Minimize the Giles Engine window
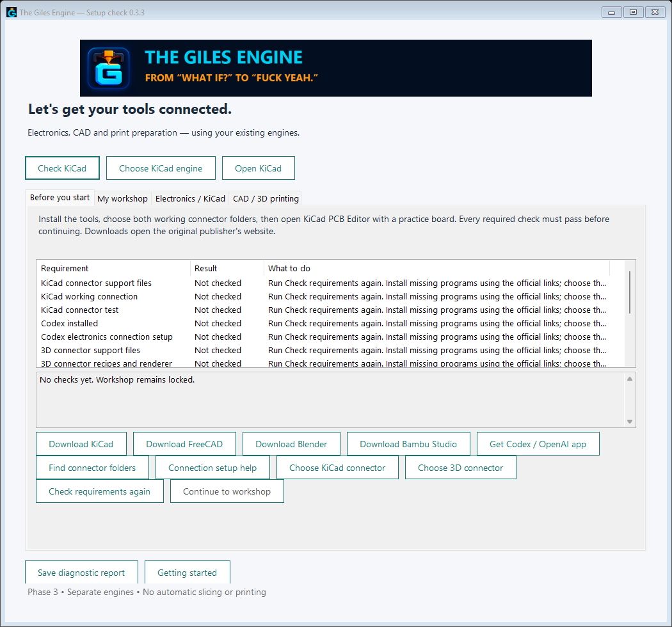 [x=612, y=12]
